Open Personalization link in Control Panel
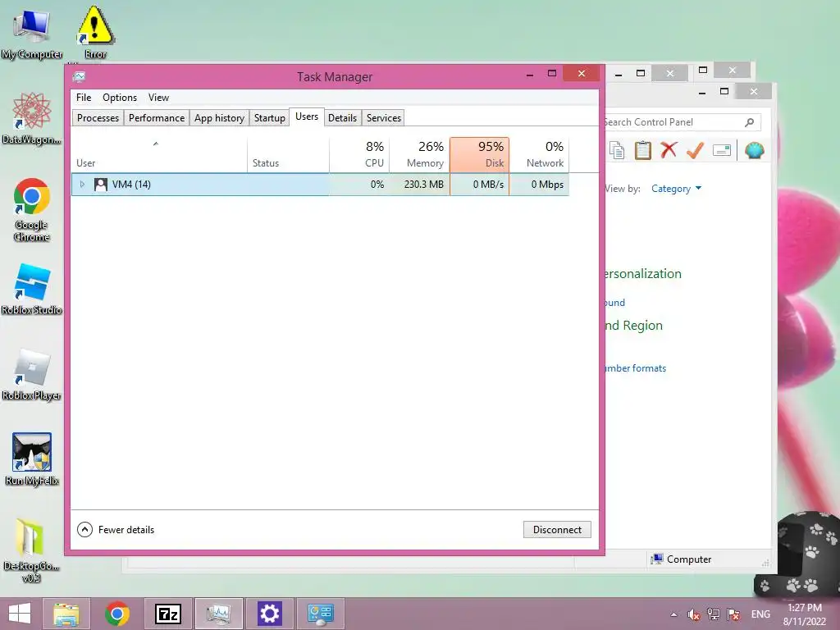The height and width of the screenshot is (630, 840). tap(641, 274)
